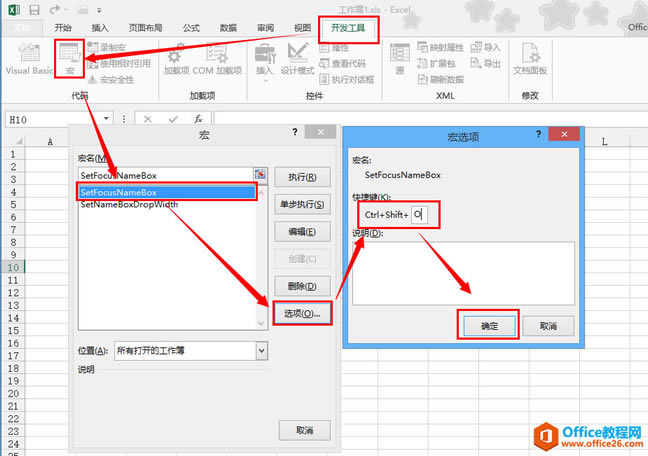Click the Name Box showing H10
Image resolution: width=648 pixels, height=456 pixels.
54,119
